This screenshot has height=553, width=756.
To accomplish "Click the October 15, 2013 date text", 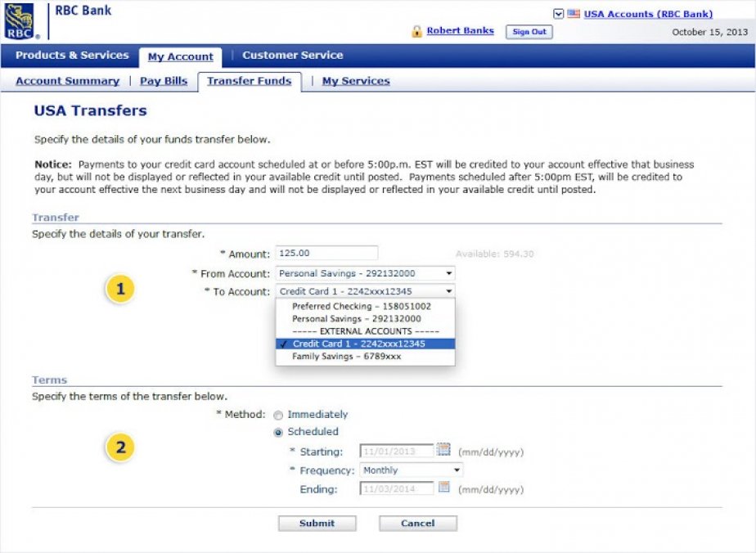I will [x=709, y=32].
